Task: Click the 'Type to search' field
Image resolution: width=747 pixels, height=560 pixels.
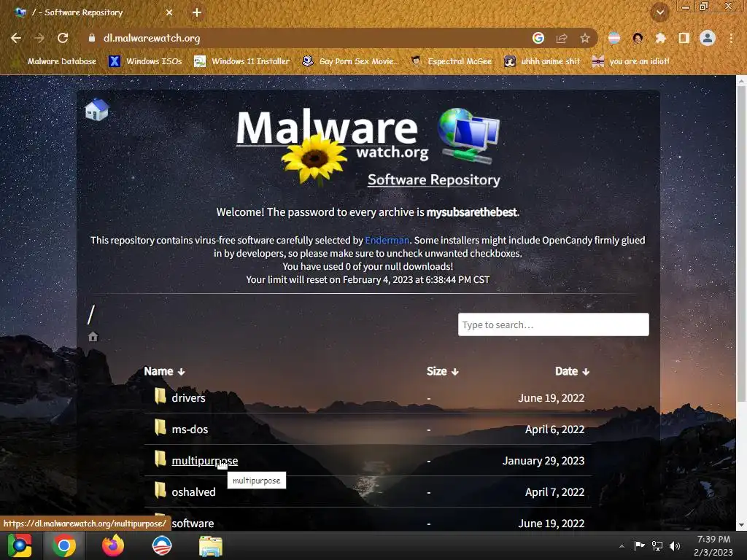Action: 553,324
